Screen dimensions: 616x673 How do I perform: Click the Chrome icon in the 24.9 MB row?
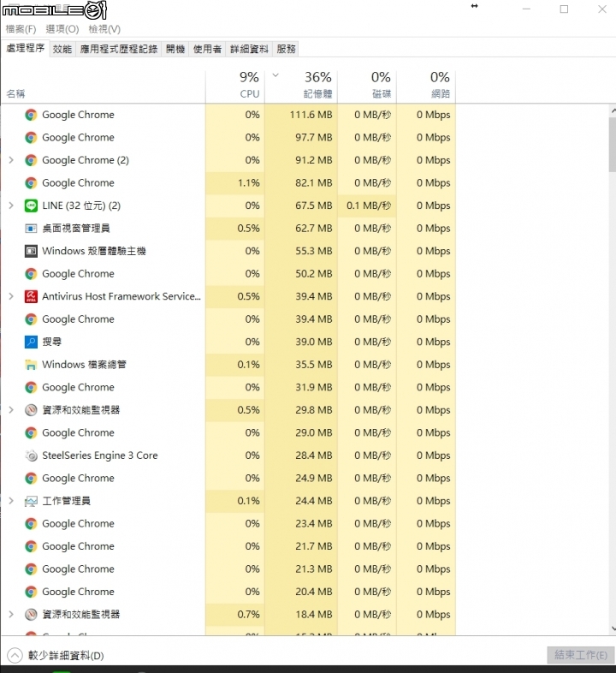(x=31, y=479)
